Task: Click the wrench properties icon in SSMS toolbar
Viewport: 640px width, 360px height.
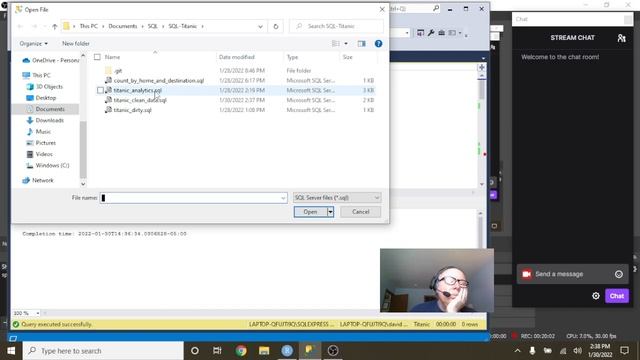Action: click(431, 33)
